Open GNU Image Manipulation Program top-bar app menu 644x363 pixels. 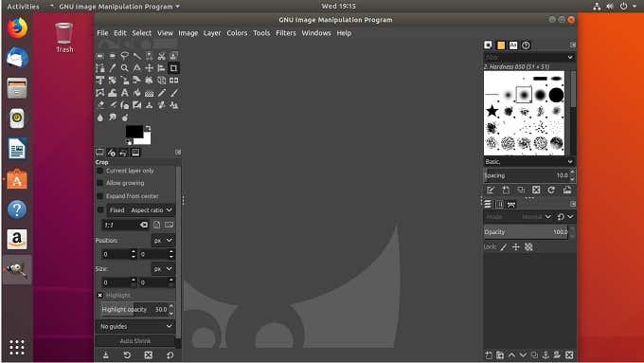119,7
